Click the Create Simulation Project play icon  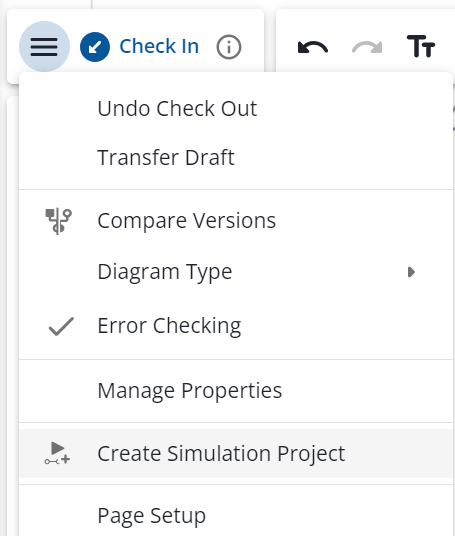57,453
